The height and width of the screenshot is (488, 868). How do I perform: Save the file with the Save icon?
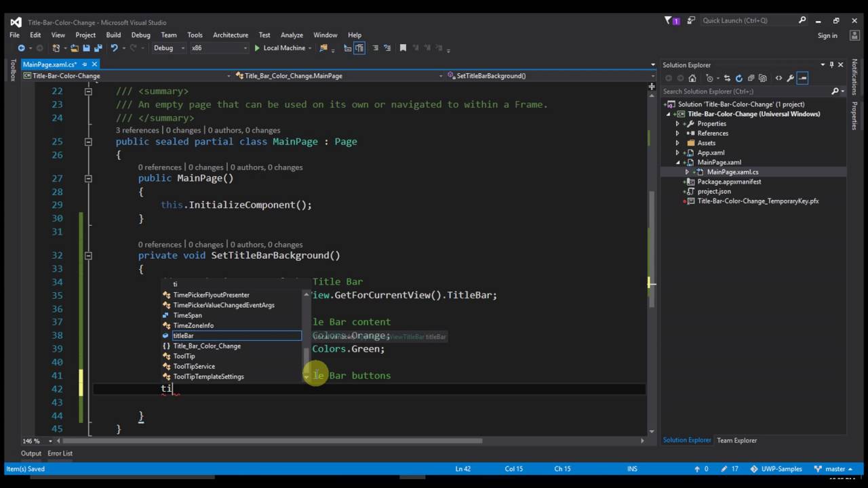(86, 48)
